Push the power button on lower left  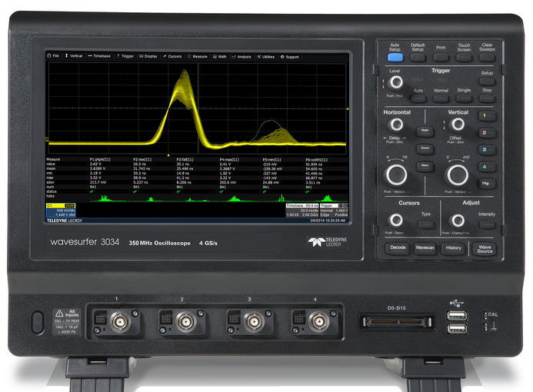(x=38, y=322)
